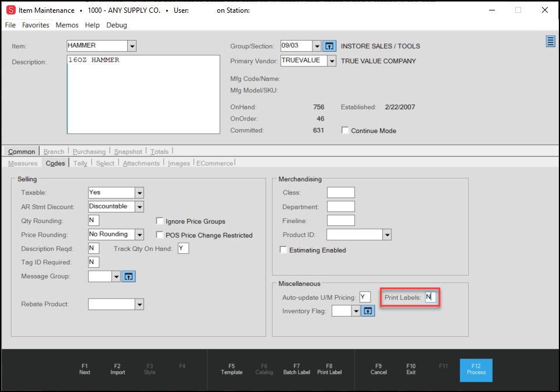The width and height of the screenshot is (560, 392).
Task: Click the F1 Next button
Action: pyautogui.click(x=85, y=369)
